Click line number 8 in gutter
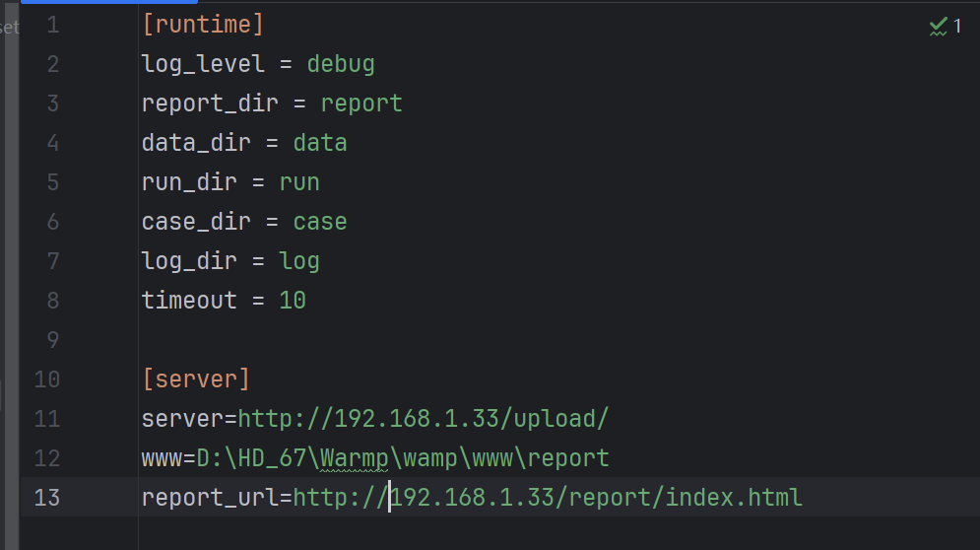This screenshot has height=550, width=980. click(53, 301)
